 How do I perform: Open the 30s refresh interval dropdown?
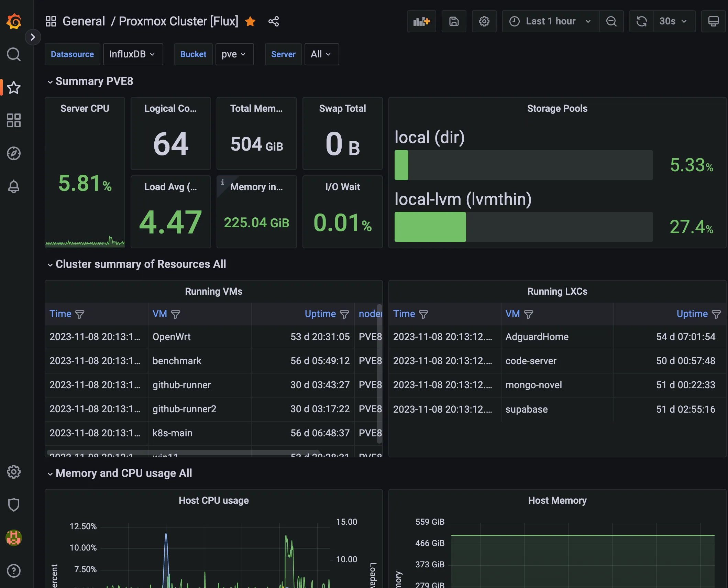674,21
